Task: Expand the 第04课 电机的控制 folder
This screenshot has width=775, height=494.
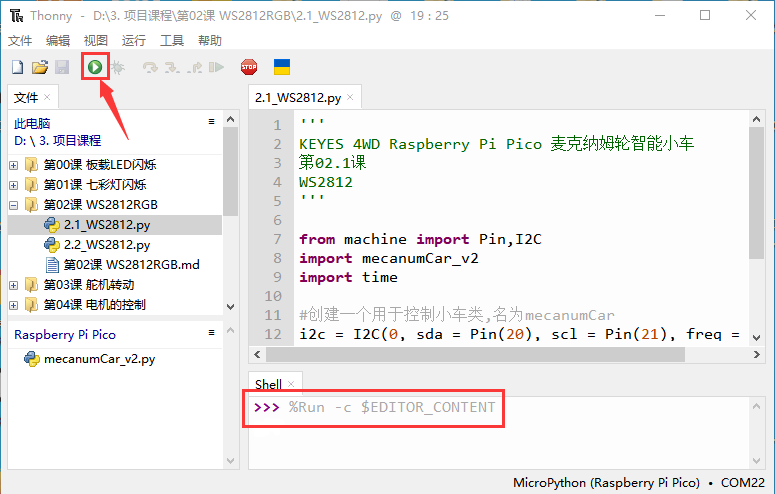Action: tap(13, 305)
